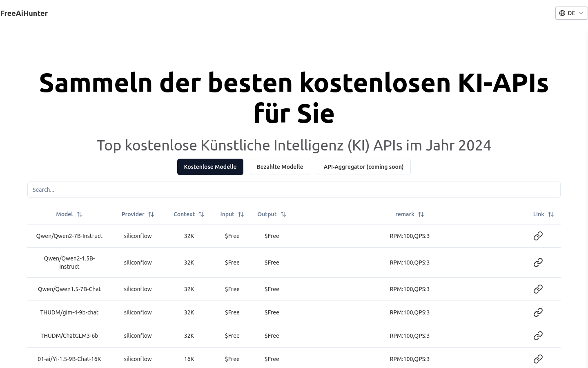Click the Qwen/Qwen2-1.5B-Instruct model name
Image resolution: width=588 pixels, height=368 pixels.
point(69,263)
